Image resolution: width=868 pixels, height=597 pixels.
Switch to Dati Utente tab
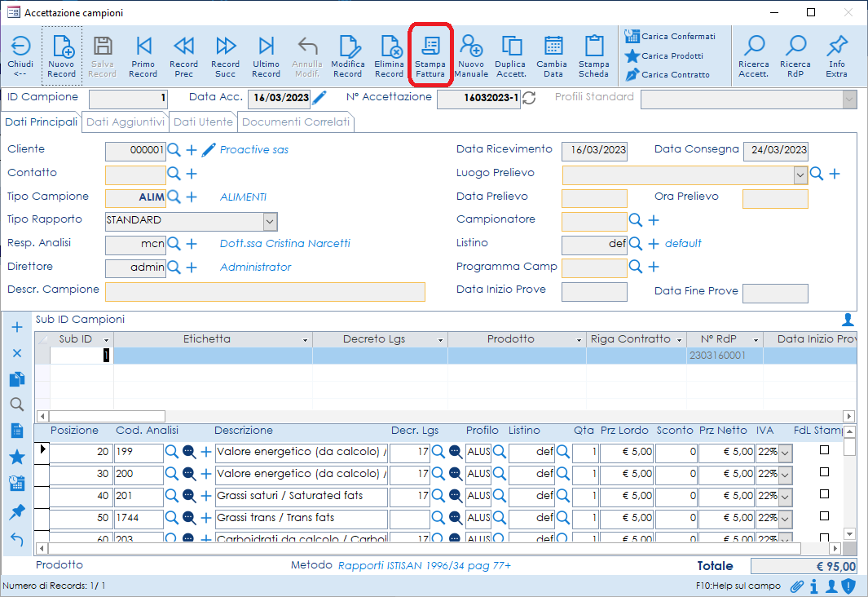pos(203,122)
